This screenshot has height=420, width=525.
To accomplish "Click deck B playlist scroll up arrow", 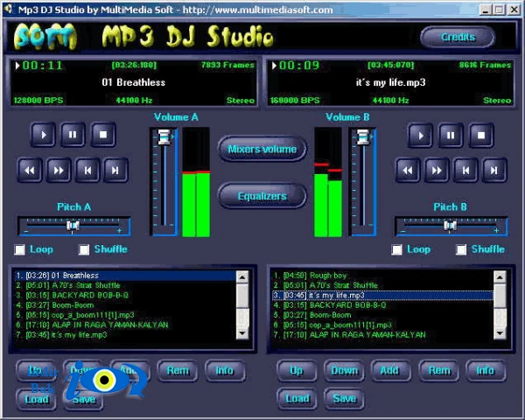I will coord(500,277).
